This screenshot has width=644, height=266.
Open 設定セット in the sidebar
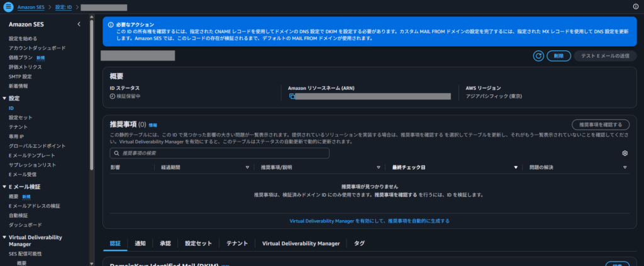[21, 118]
